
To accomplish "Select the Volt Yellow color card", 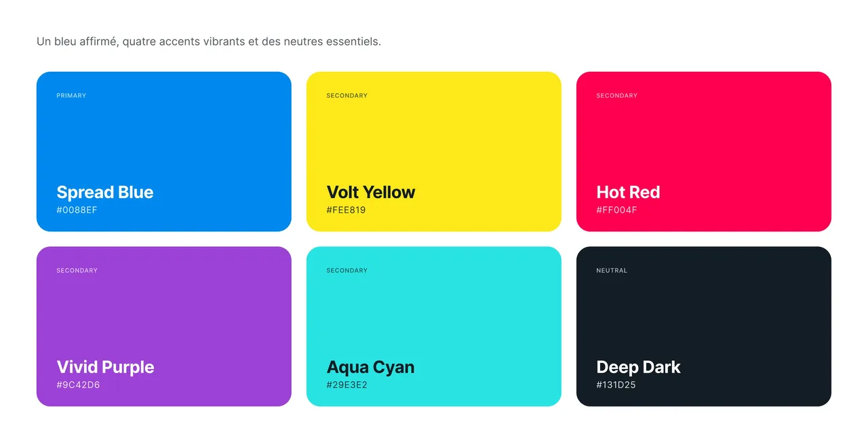I will [434, 151].
